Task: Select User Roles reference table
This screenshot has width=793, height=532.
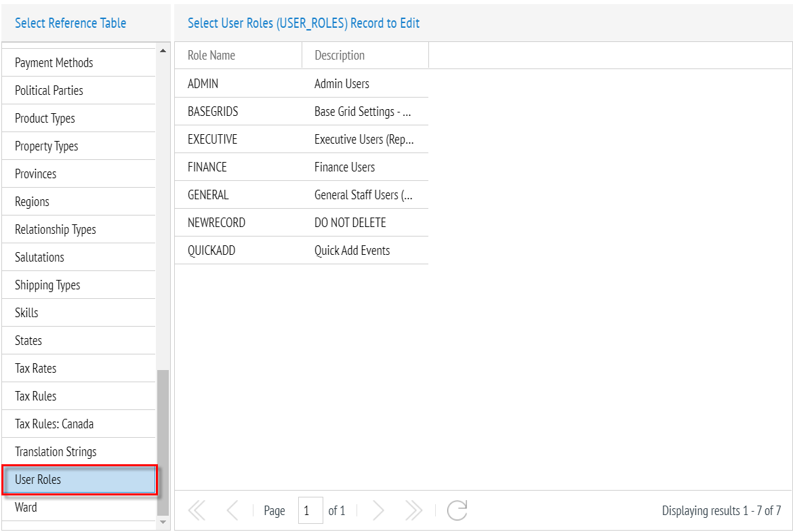Action: pyautogui.click(x=79, y=480)
